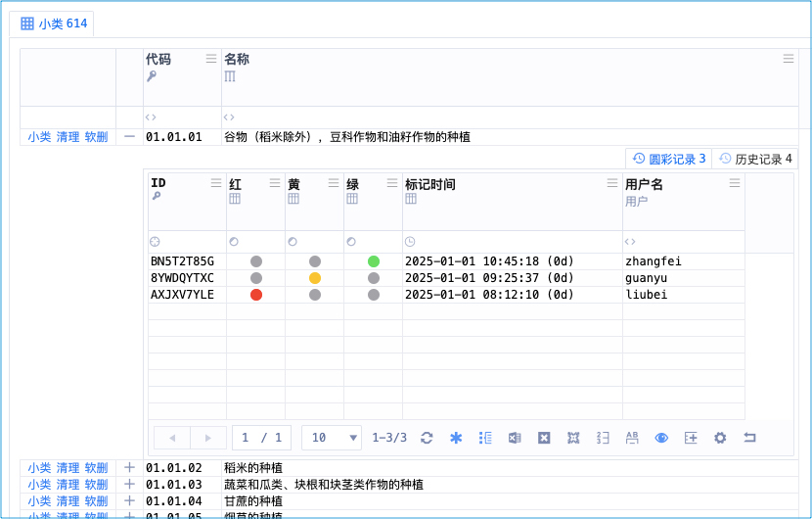Click the circle filter icon under 红

tap(234, 242)
